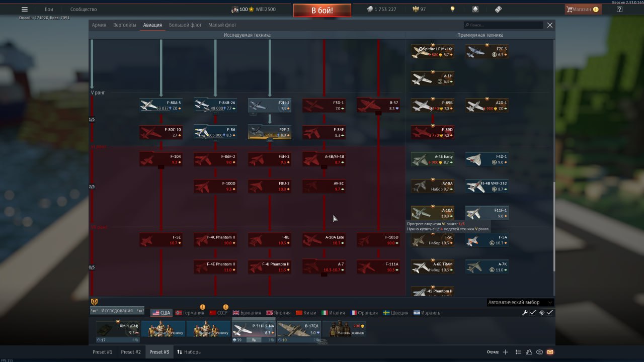The height and width of the screenshot is (362, 644).
Task: Click the Golden Eagles currency icon
Action: pos(416,9)
